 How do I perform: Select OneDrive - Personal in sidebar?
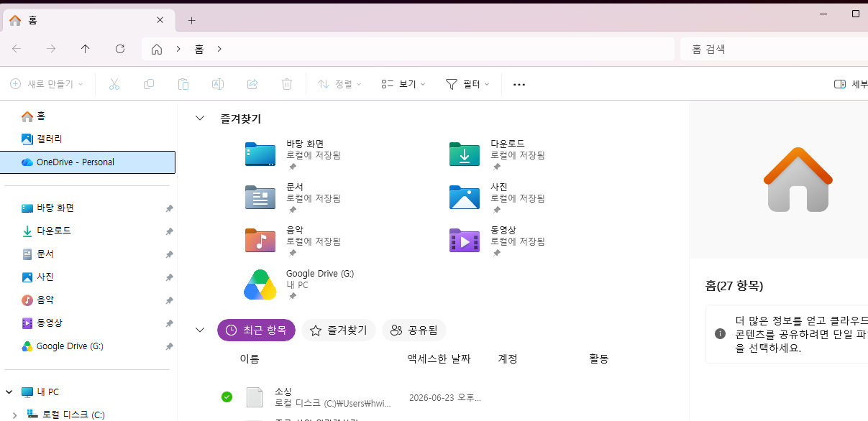(x=88, y=162)
